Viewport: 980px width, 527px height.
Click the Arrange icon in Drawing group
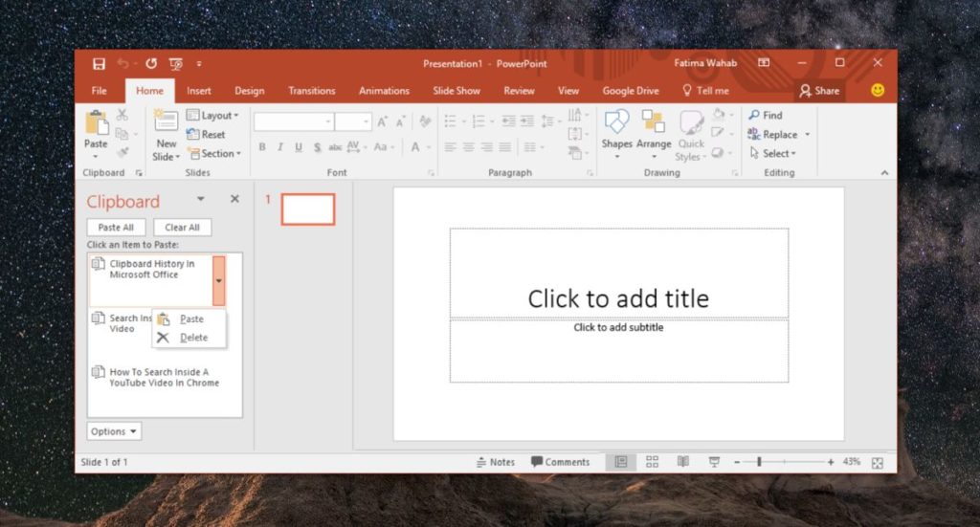(654, 122)
